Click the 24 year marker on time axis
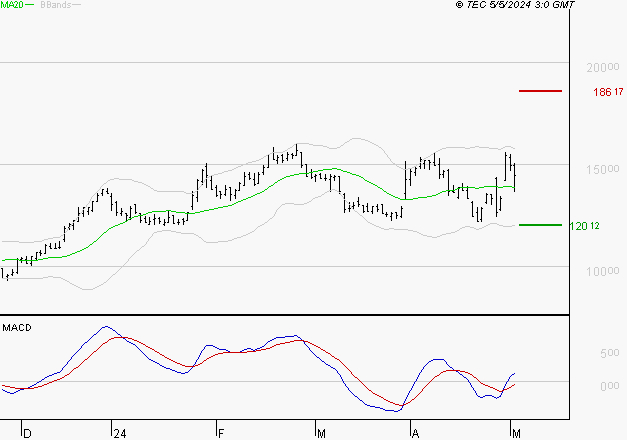 (x=120, y=434)
